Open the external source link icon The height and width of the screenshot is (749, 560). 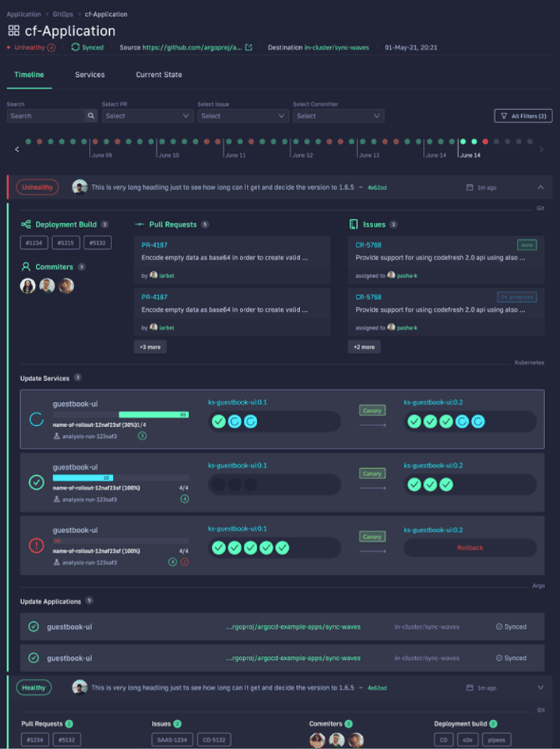click(249, 48)
